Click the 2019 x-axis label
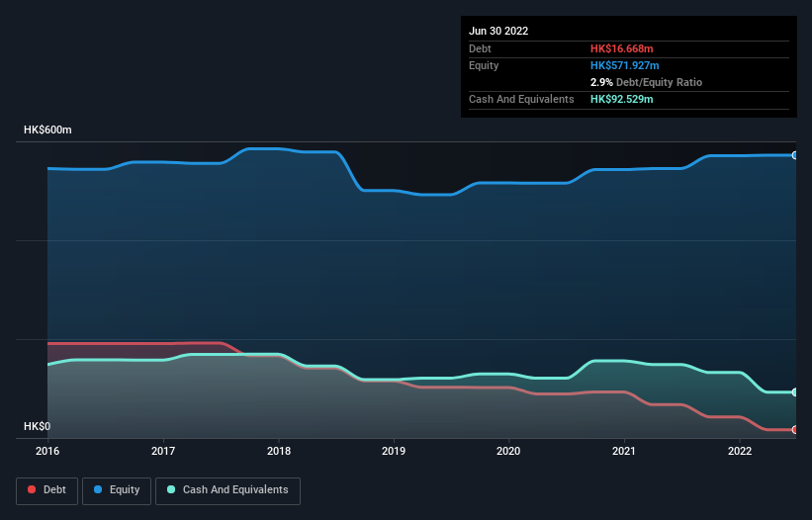812x520 pixels. 394,451
